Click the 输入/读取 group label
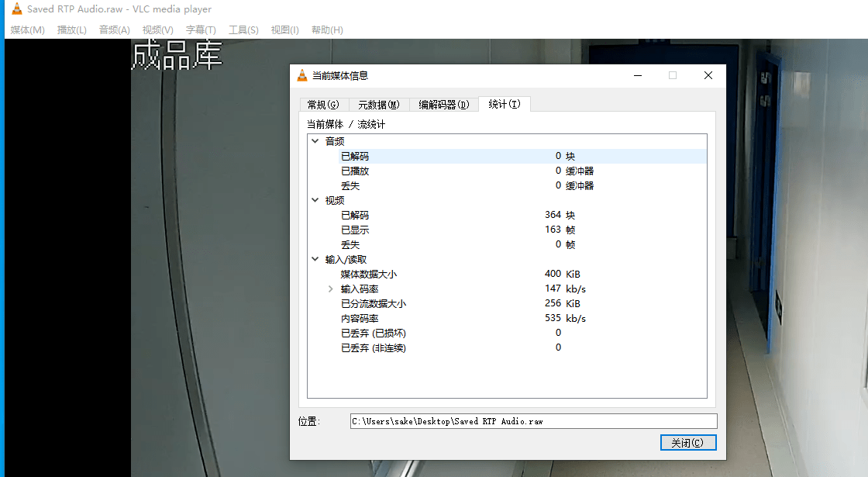 pyautogui.click(x=346, y=259)
